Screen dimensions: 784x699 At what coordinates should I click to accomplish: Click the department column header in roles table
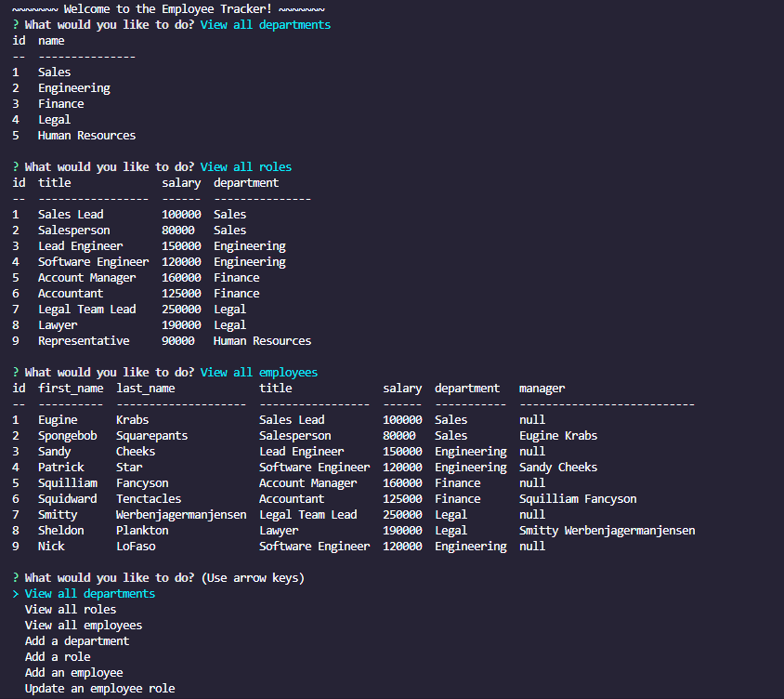[x=245, y=182]
